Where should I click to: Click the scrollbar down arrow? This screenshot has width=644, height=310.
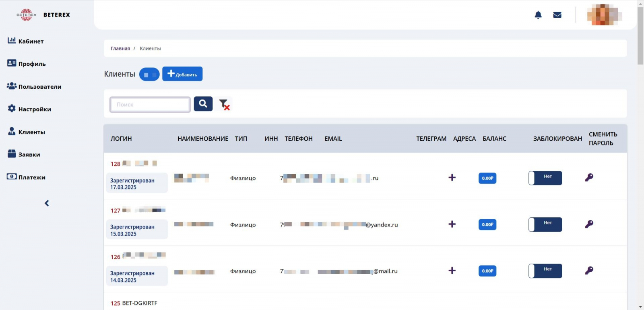640,307
